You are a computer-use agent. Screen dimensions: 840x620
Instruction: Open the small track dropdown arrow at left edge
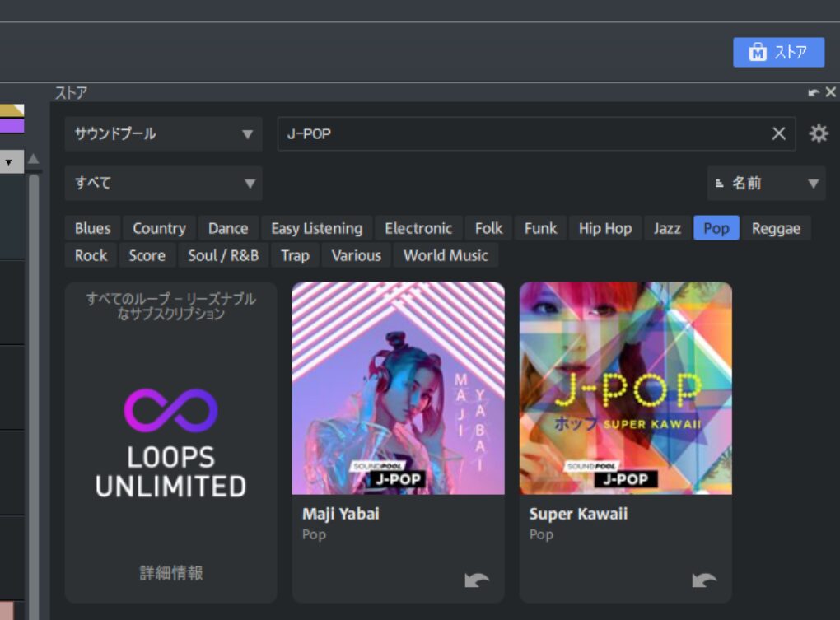click(x=9, y=162)
